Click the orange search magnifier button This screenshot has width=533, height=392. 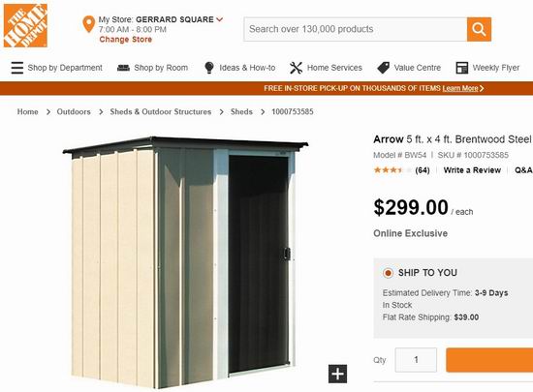(479, 29)
